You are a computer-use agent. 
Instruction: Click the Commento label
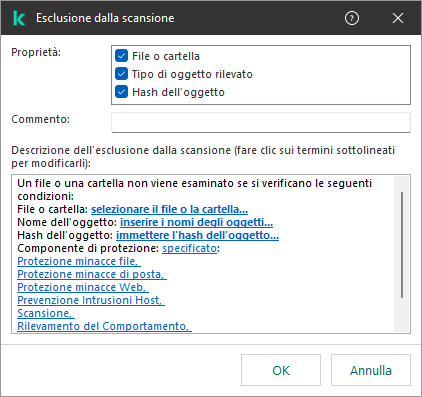[41, 119]
